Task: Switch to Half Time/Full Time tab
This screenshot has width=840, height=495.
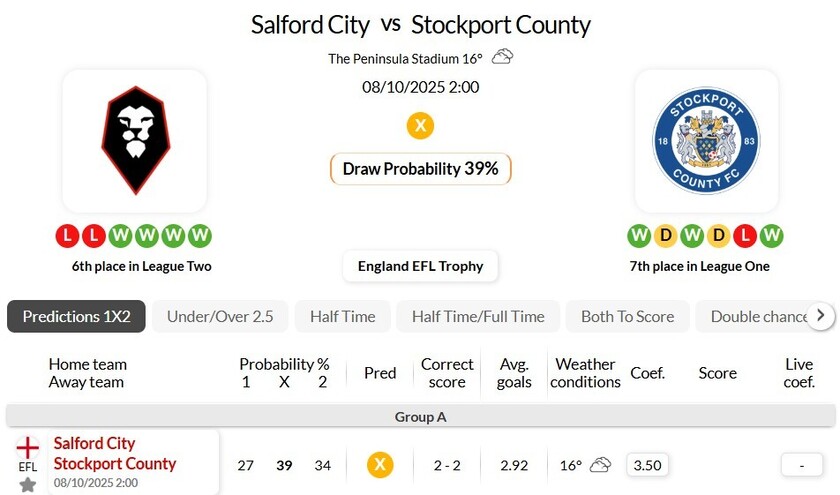Action: 478,316
